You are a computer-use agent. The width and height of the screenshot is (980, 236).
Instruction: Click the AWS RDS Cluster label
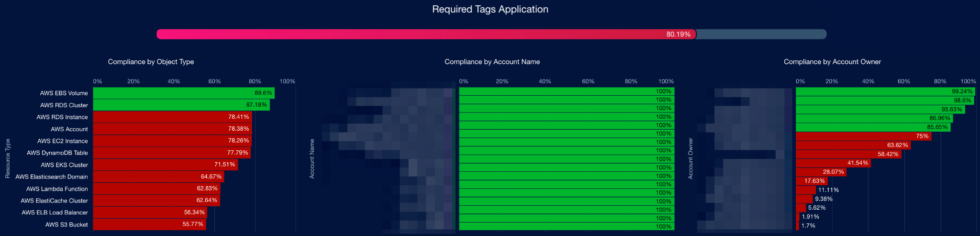(x=64, y=105)
